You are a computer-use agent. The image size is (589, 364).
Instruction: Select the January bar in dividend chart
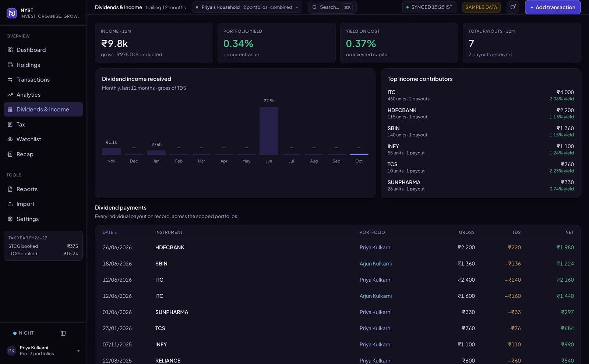156,153
